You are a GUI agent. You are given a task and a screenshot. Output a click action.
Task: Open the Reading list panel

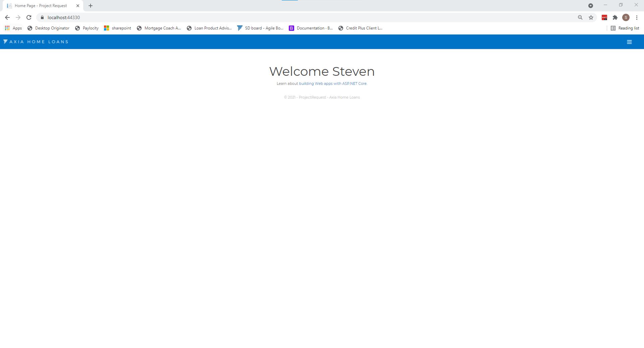click(x=625, y=28)
